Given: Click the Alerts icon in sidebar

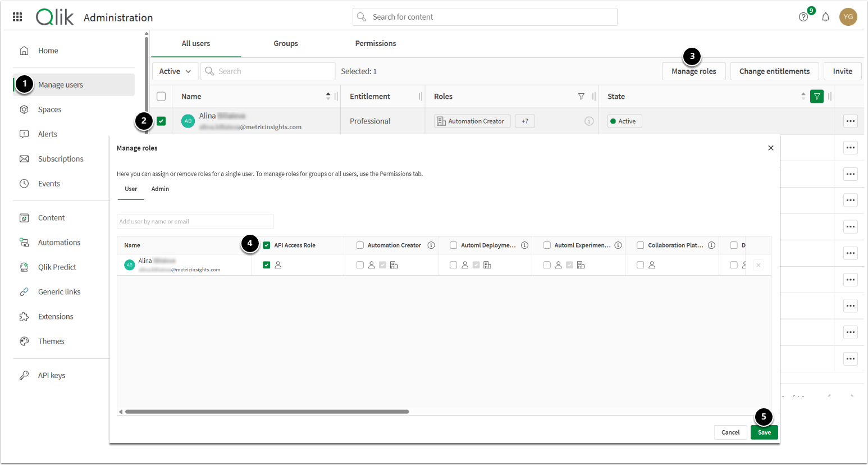Looking at the screenshot, I should pos(24,134).
